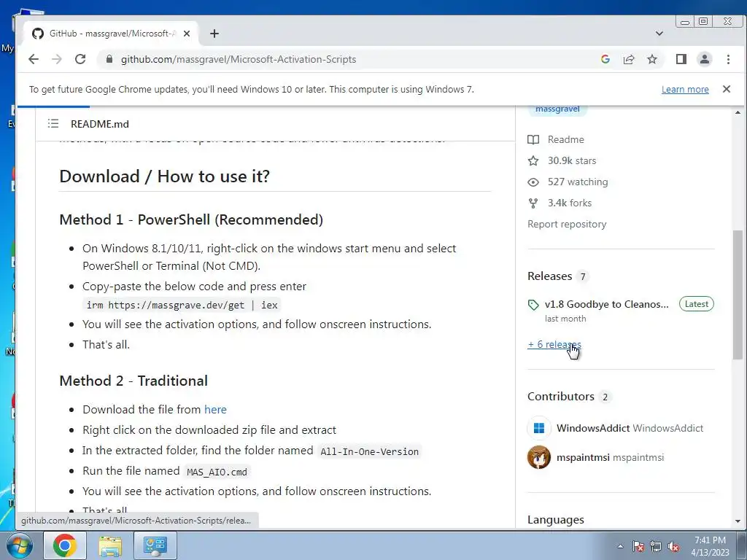The width and height of the screenshot is (747, 560).
Task: Click the Google icon in address bar
Action: pos(605,59)
